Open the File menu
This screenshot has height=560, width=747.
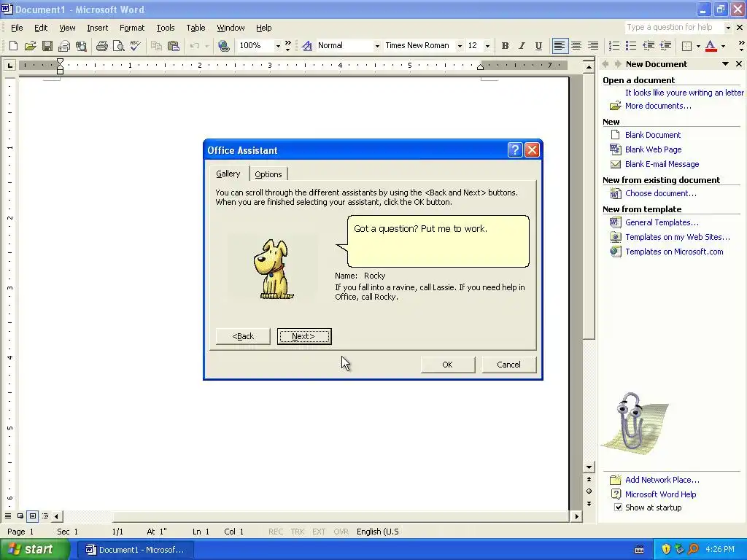point(17,28)
